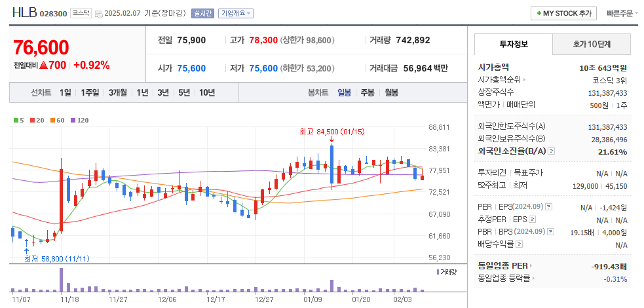
Task: Click the red 20-day moving average legend
Action: 37,121
